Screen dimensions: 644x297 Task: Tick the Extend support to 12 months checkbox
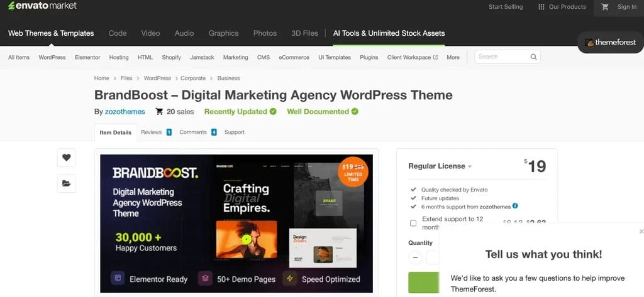coord(413,223)
